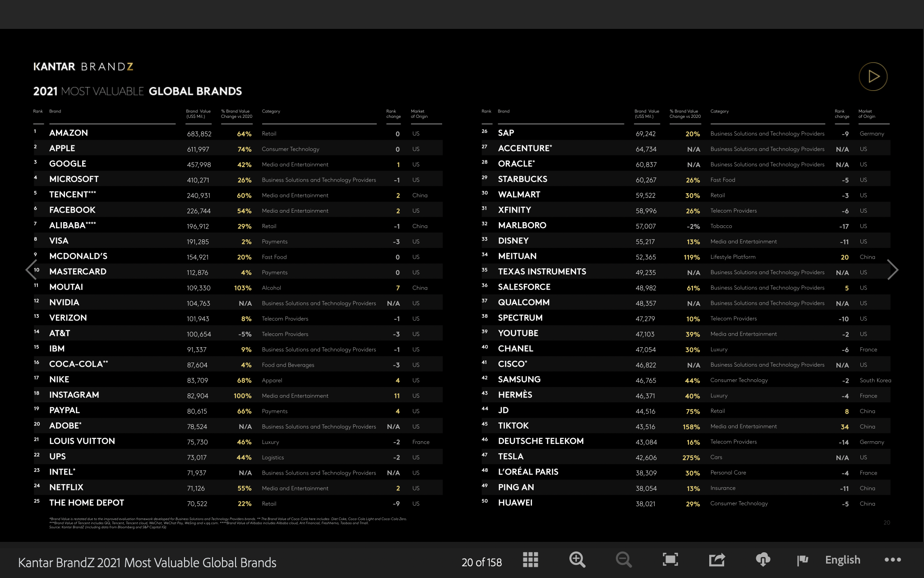Click the gold play button icon
The width and height of the screenshot is (924, 578).
click(873, 76)
